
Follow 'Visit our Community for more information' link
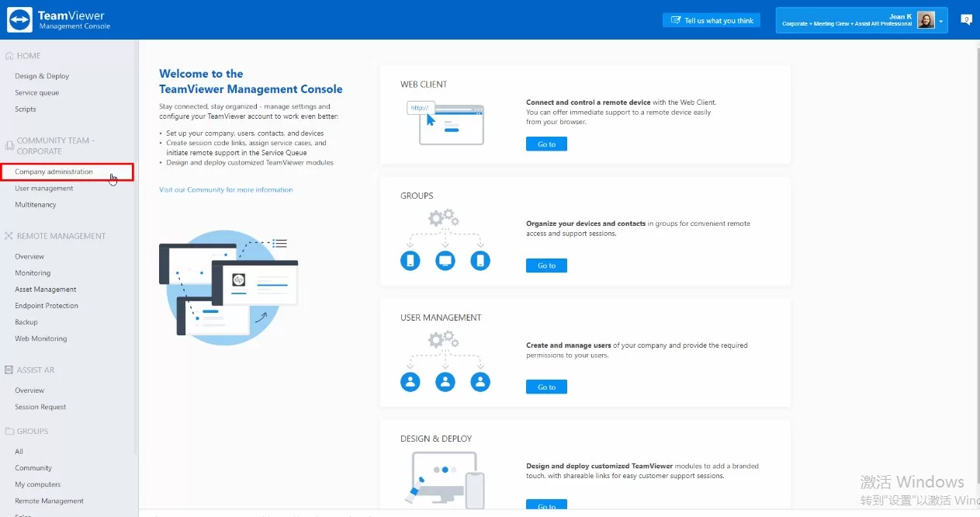pyautogui.click(x=226, y=189)
